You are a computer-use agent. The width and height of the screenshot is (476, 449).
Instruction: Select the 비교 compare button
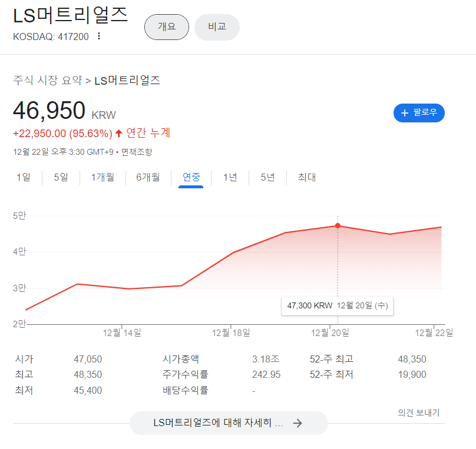(x=217, y=27)
